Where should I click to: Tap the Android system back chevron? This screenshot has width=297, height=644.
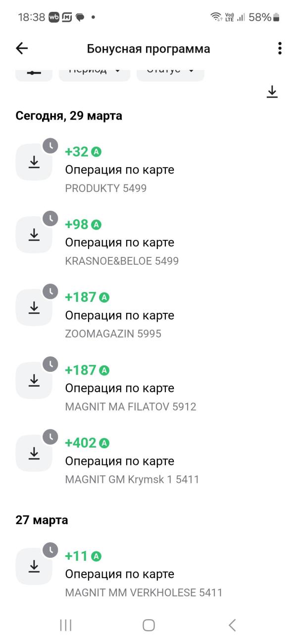point(232,625)
